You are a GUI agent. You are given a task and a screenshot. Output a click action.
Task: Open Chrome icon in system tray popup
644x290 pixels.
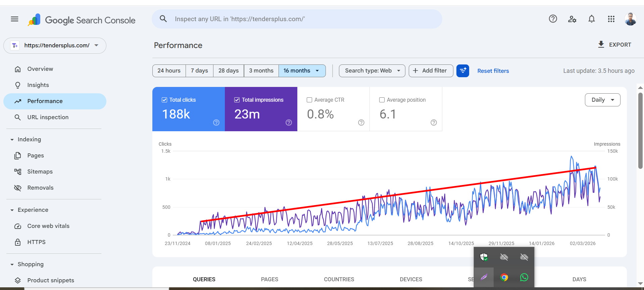click(x=504, y=277)
